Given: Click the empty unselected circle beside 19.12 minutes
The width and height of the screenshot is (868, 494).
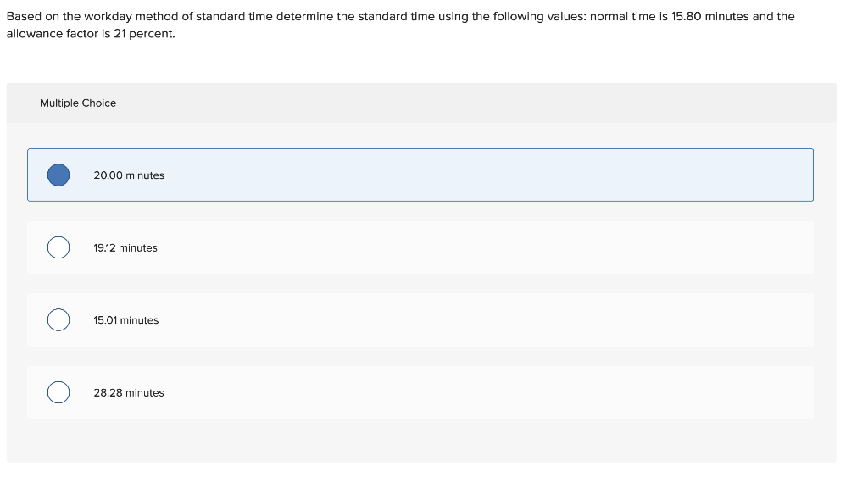Looking at the screenshot, I should (x=58, y=247).
